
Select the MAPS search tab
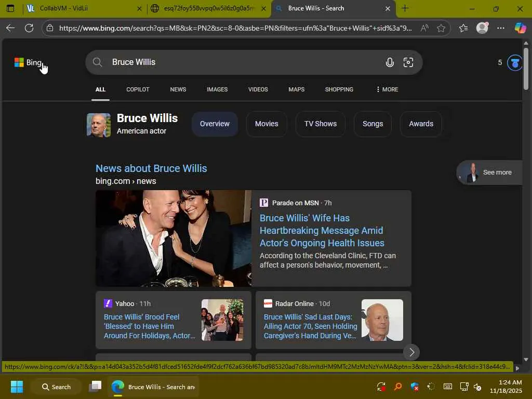[297, 89]
